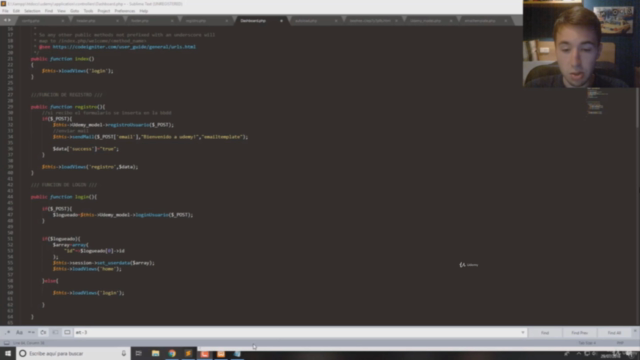Toggle case sensitive Aa option
The height and width of the screenshot is (360, 640).
(x=19, y=333)
